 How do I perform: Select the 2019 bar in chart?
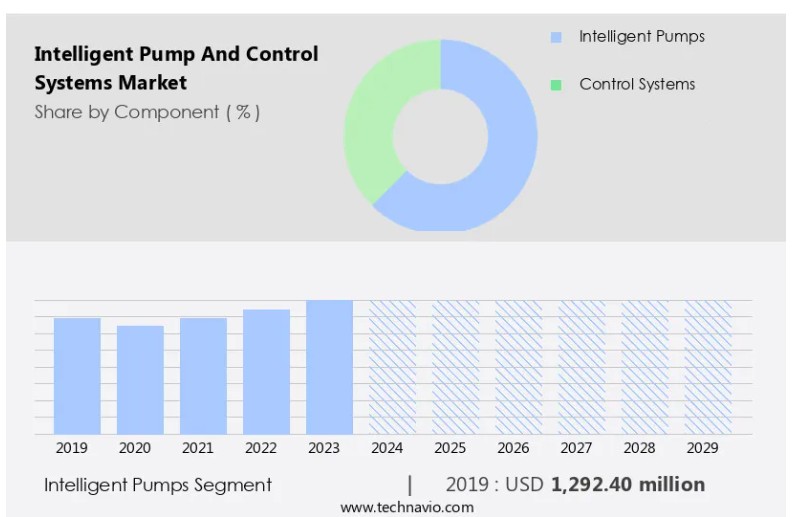coord(77,376)
